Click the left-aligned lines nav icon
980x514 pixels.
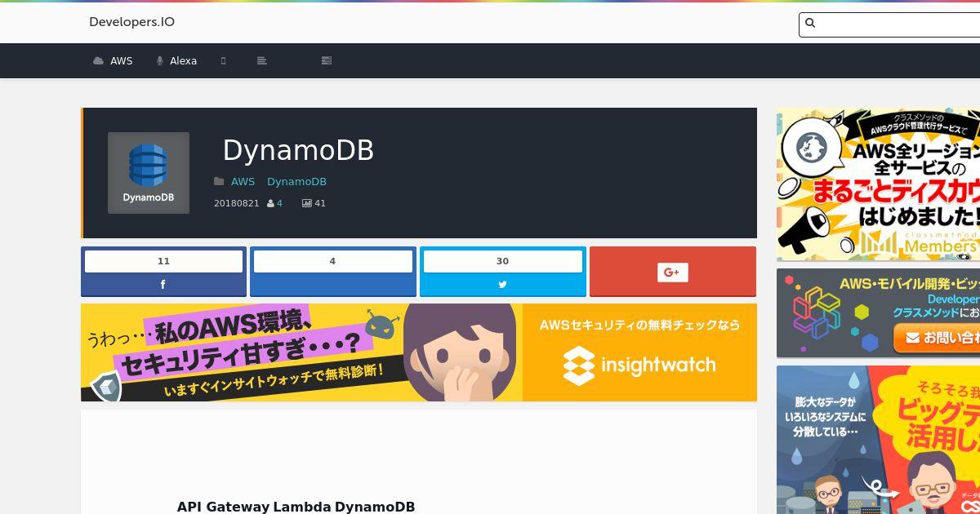click(x=261, y=61)
